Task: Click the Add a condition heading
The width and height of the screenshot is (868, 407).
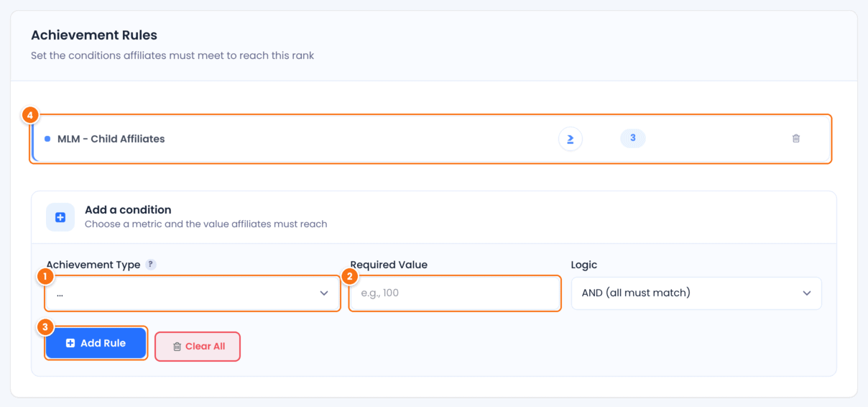Action: click(128, 210)
